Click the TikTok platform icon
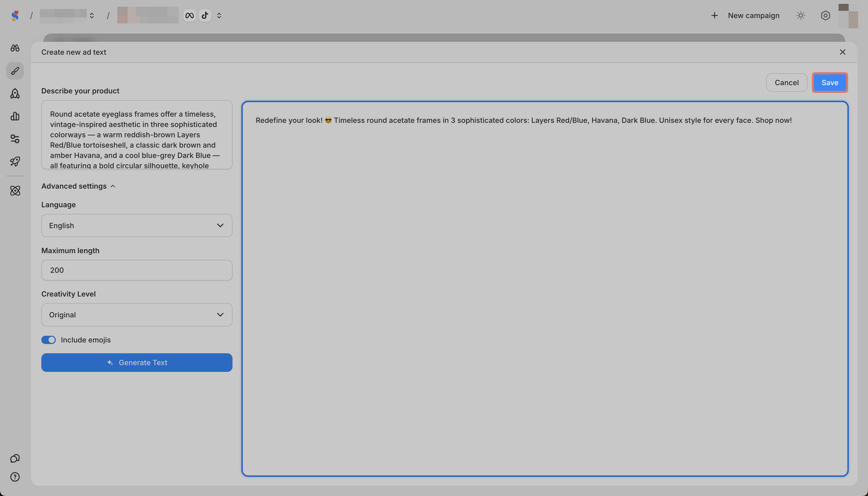Screen dimensions: 868x496 click(205, 15)
